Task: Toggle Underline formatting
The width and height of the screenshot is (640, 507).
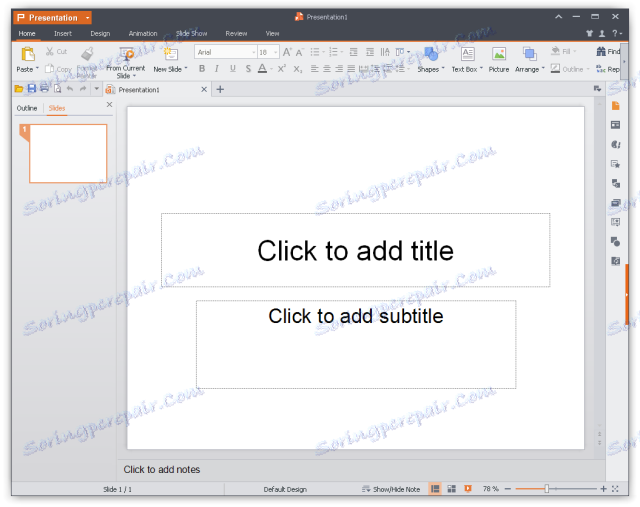Action: click(233, 69)
